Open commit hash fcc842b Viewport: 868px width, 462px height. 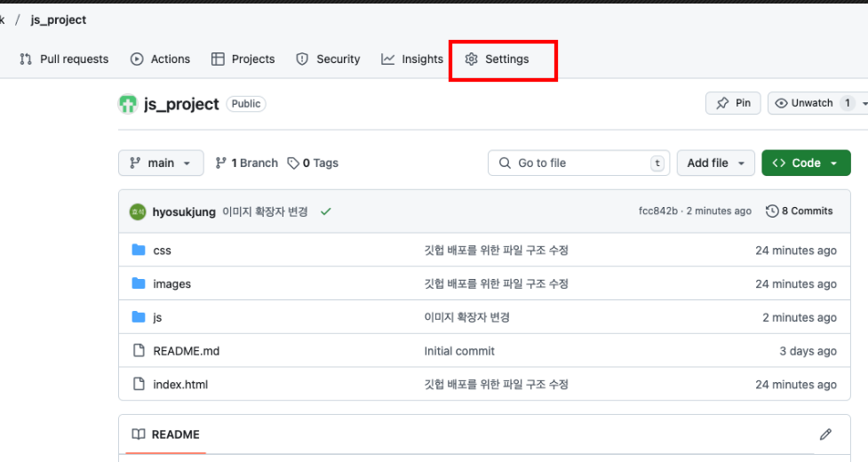coord(657,211)
